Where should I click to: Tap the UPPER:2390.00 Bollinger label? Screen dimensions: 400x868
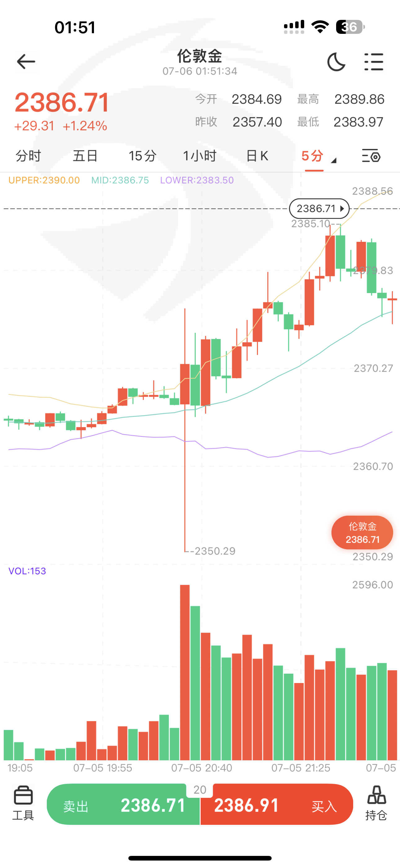pos(44,180)
